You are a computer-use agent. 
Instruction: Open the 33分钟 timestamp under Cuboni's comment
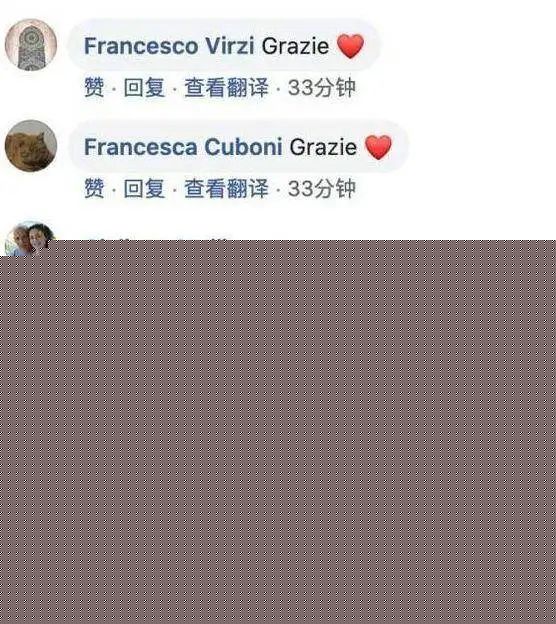pyautogui.click(x=322, y=189)
